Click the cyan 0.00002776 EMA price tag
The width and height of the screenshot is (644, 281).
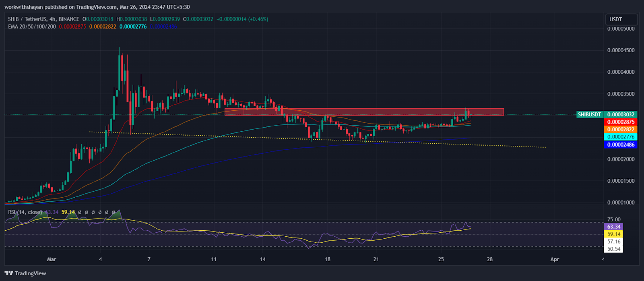[x=620, y=137]
